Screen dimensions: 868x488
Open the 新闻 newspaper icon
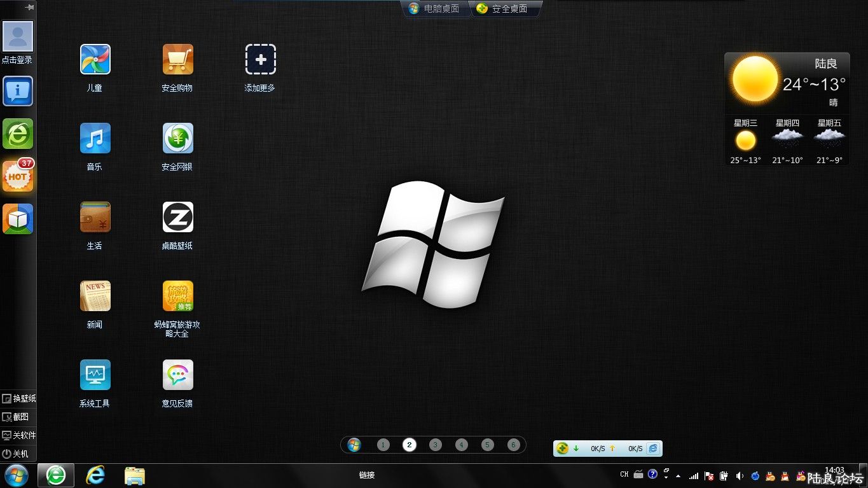tap(95, 296)
